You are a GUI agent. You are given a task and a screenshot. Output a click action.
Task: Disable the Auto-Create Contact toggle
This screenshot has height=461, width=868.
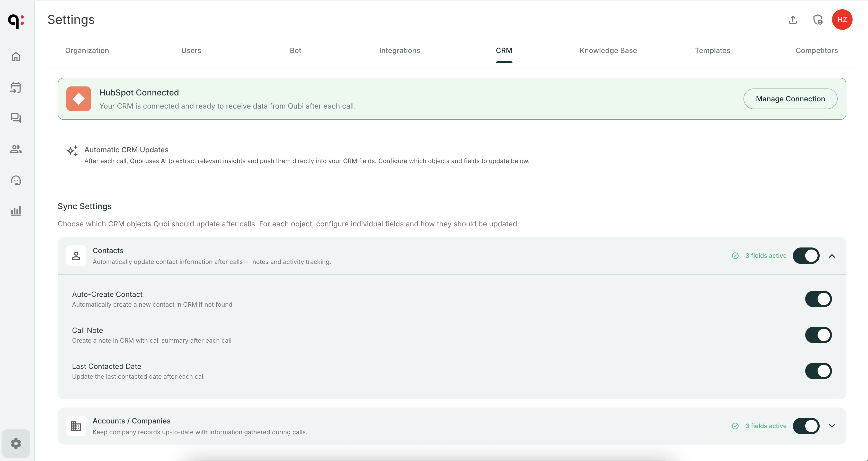click(818, 299)
